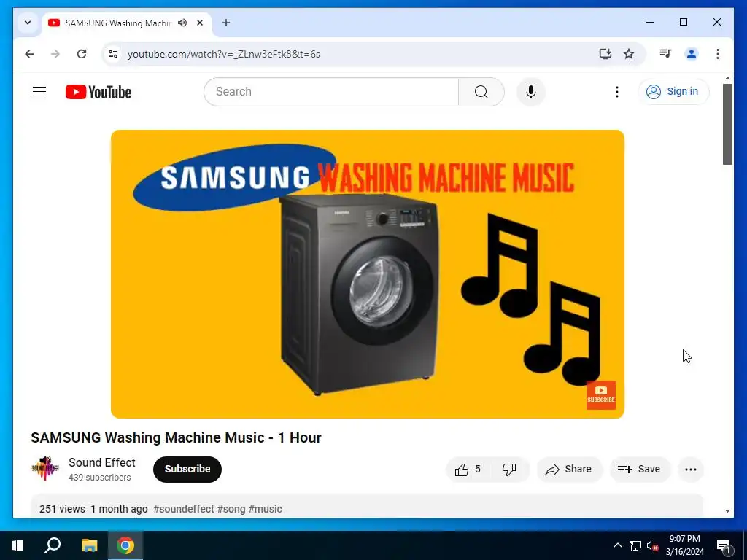Click the video title text
This screenshot has width=747, height=560.
(176, 437)
